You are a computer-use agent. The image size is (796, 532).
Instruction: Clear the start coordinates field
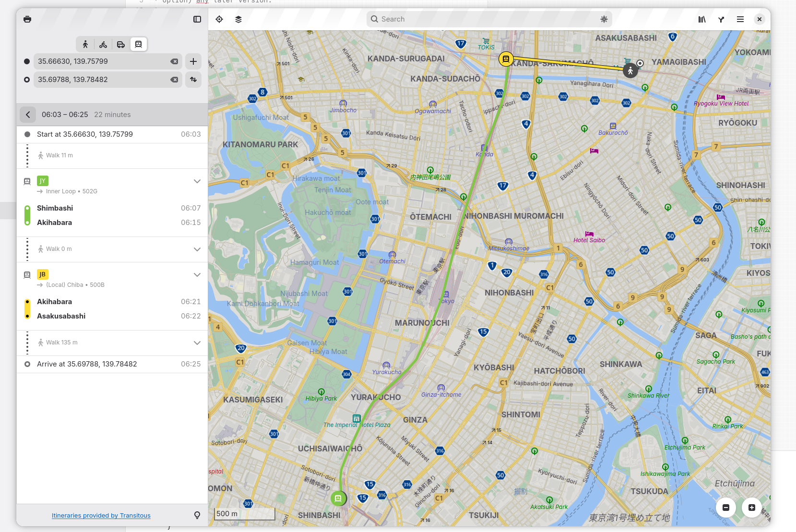[x=174, y=61]
